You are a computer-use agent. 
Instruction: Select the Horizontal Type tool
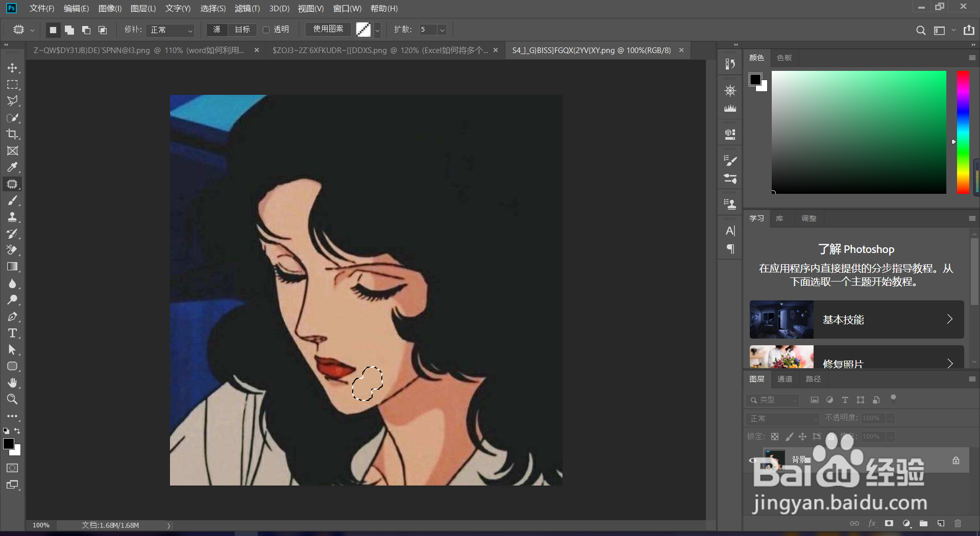tap(12, 333)
